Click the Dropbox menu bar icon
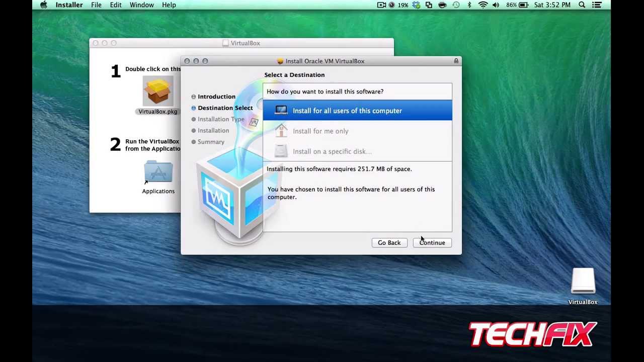This screenshot has width=644, height=362. click(x=416, y=5)
